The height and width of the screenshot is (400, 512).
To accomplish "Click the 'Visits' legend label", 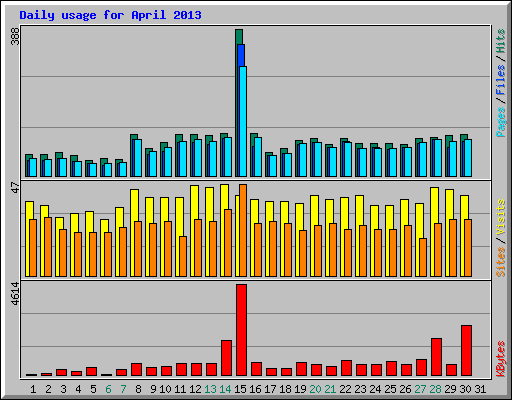I will (500, 218).
